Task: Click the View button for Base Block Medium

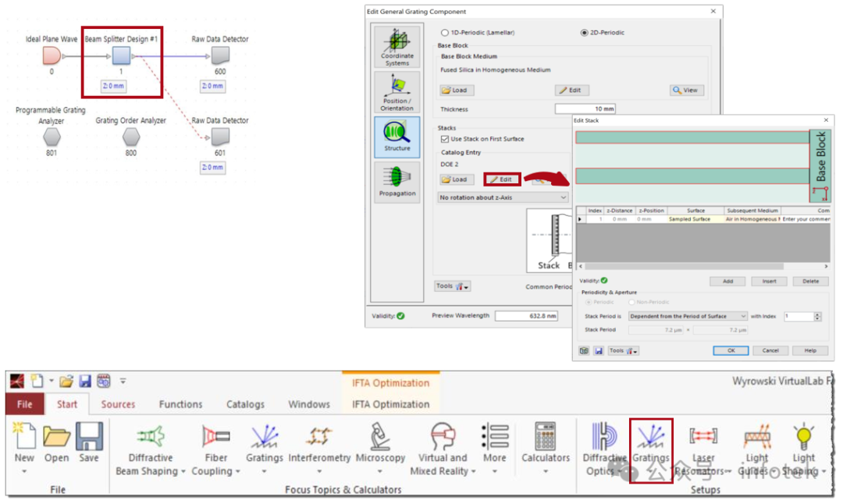Action: (685, 90)
